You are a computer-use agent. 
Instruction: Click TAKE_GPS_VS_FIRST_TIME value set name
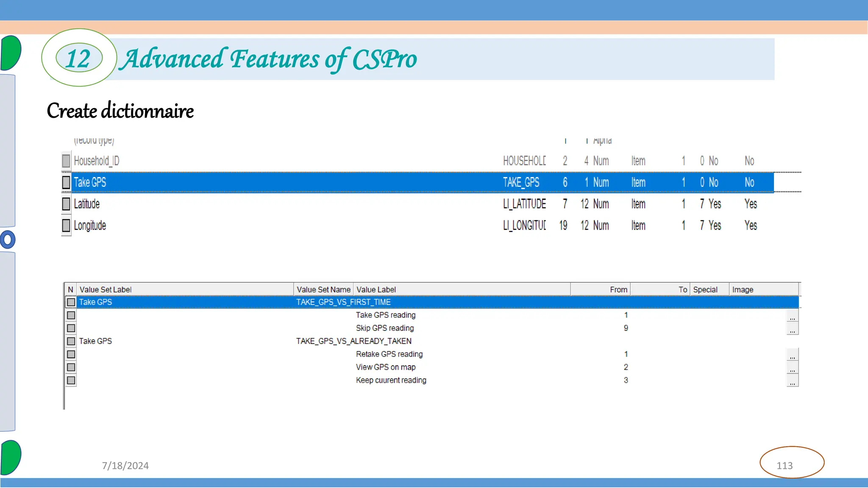(x=343, y=302)
